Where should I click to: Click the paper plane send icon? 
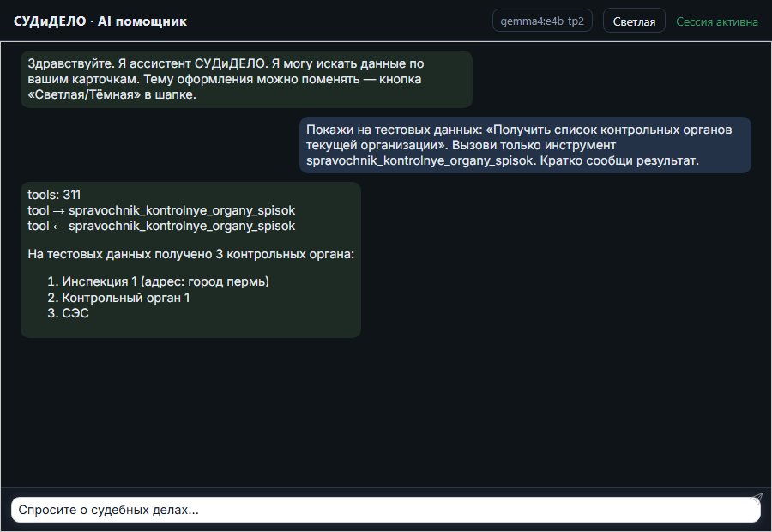(757, 499)
